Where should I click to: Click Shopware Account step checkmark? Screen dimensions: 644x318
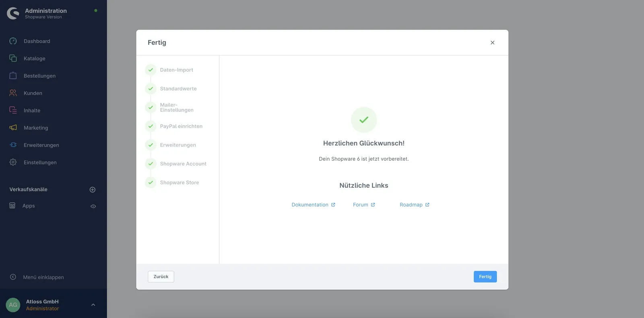tap(151, 164)
